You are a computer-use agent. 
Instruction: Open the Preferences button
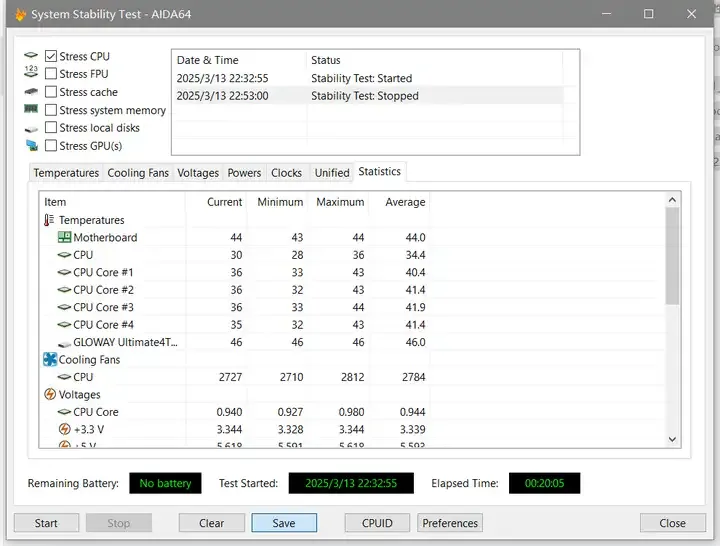(450, 523)
